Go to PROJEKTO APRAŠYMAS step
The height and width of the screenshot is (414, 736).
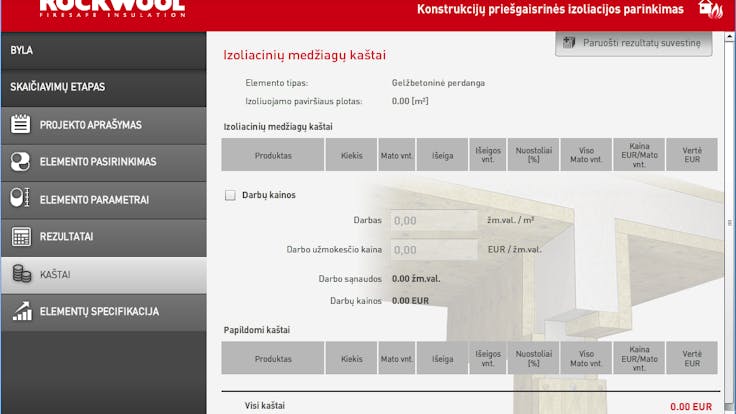point(103,125)
